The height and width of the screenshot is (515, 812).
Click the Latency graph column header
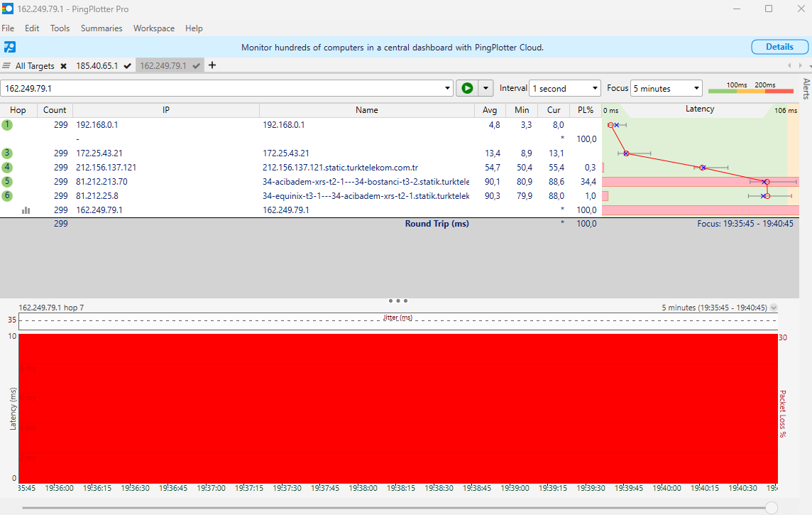pyautogui.click(x=700, y=109)
